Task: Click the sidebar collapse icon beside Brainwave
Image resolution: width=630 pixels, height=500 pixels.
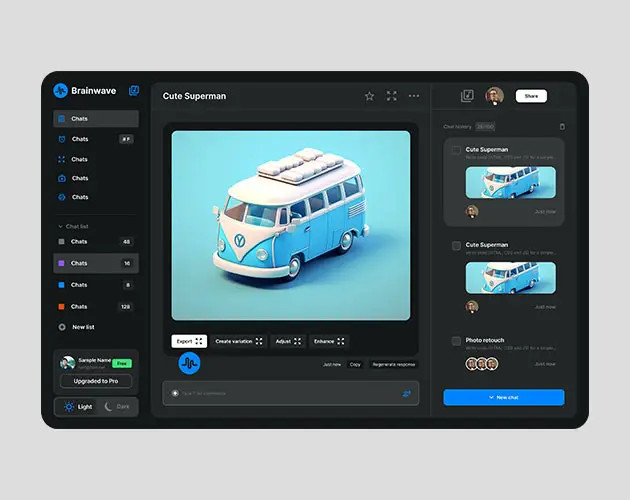Action: tap(133, 91)
